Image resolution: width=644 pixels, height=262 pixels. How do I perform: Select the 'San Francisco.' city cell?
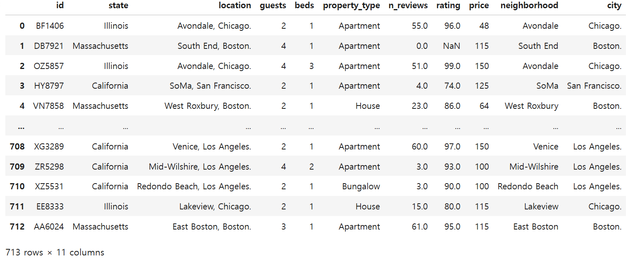(x=594, y=86)
